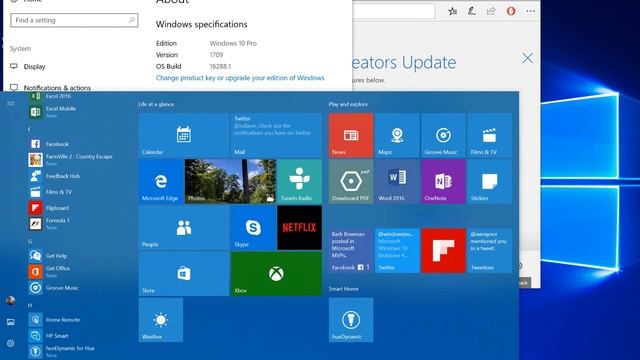Launch the Drawboard PDF tile
Image resolution: width=640 pixels, height=360 pixels.
pyautogui.click(x=351, y=181)
